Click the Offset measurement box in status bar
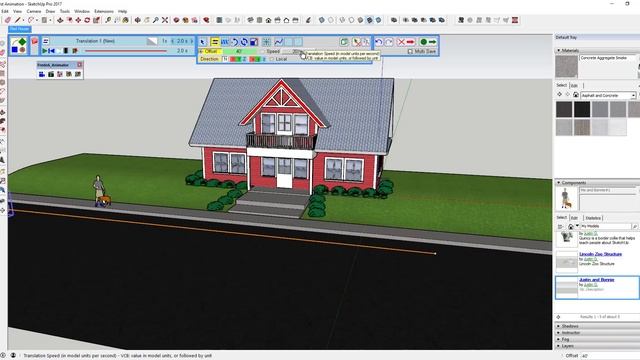640x360 pixels. (x=609, y=356)
